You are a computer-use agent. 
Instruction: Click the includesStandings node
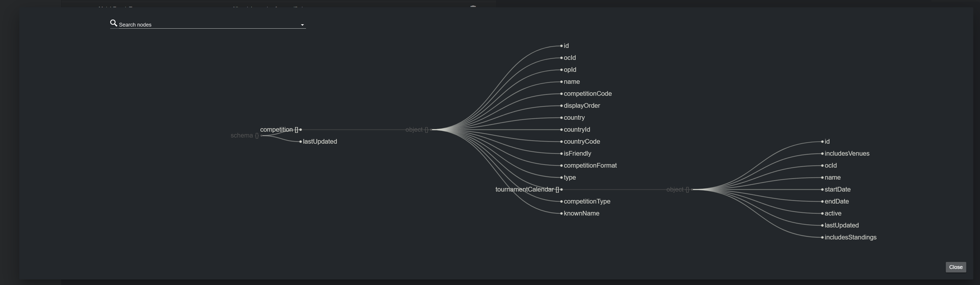tap(850, 237)
